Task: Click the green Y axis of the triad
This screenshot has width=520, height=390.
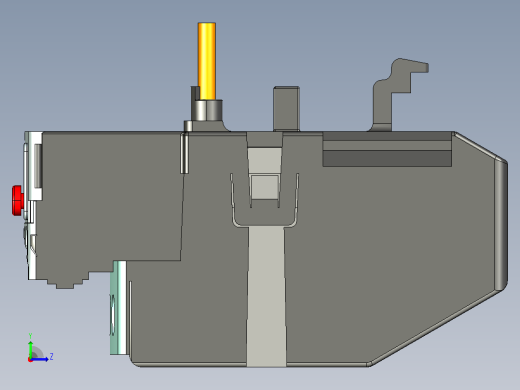Action: pos(30,348)
